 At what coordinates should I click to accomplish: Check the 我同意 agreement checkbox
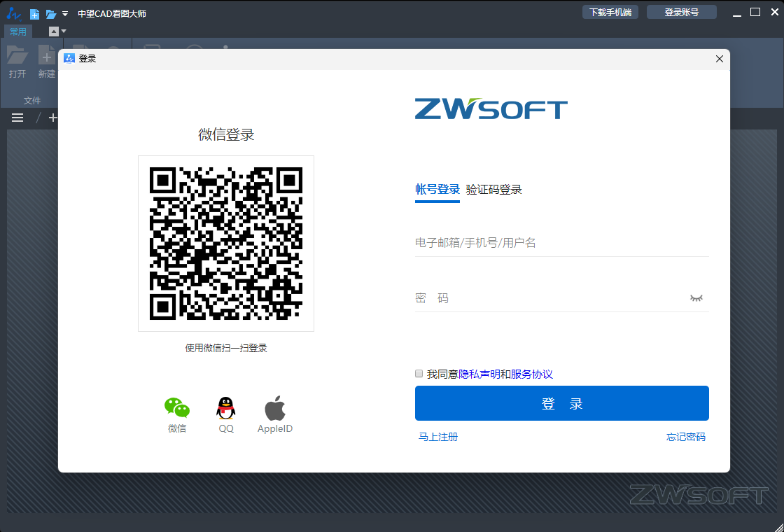(419, 374)
